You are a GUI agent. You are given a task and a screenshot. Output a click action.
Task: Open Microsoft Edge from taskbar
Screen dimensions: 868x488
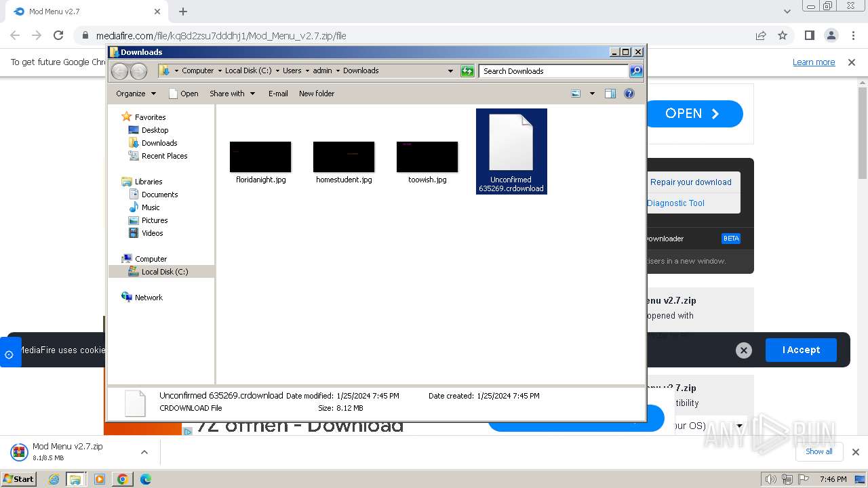click(145, 479)
